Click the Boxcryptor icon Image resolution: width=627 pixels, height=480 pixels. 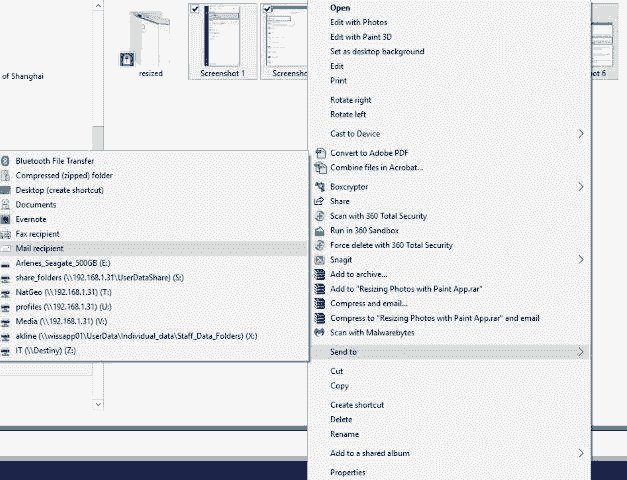(x=319, y=186)
